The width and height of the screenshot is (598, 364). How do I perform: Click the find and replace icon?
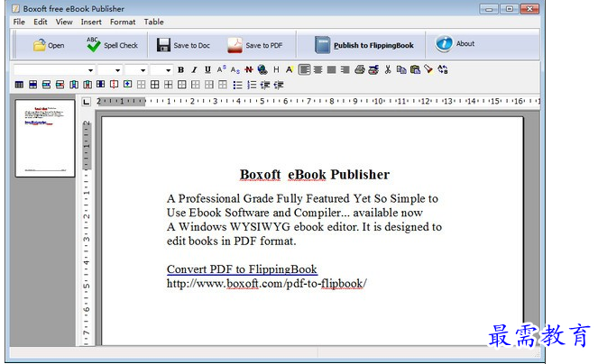click(442, 69)
